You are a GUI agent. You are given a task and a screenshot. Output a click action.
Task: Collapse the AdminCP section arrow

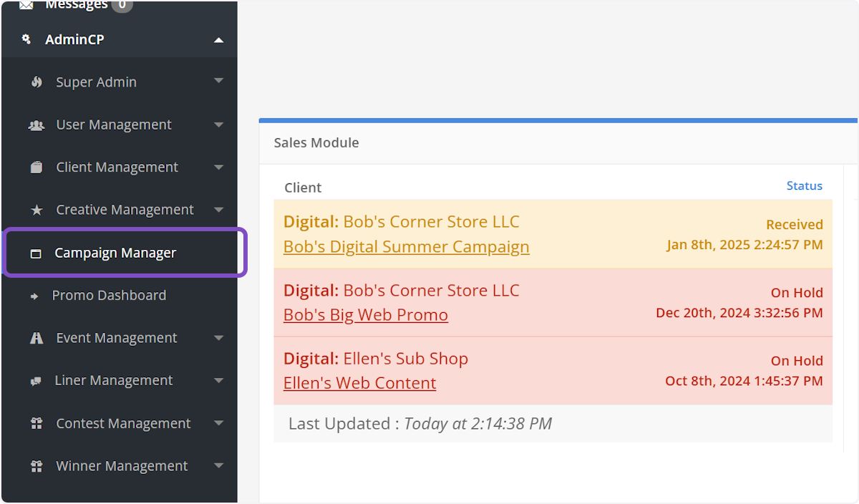(x=219, y=40)
